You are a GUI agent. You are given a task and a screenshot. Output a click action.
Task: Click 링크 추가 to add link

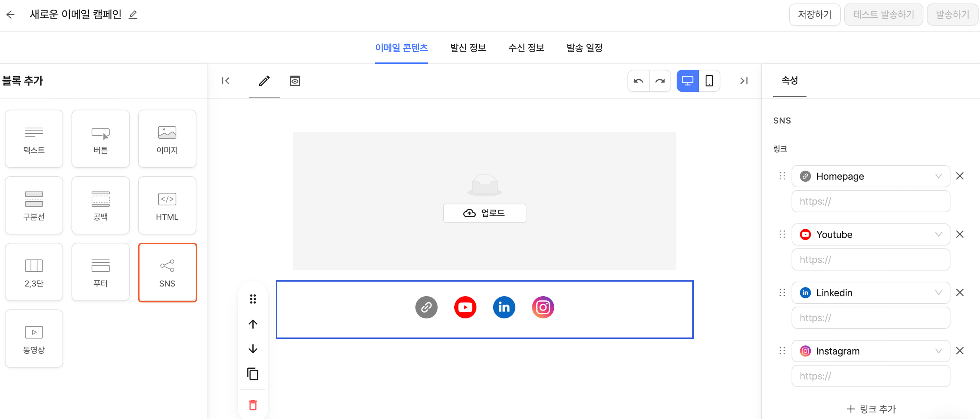(871, 409)
